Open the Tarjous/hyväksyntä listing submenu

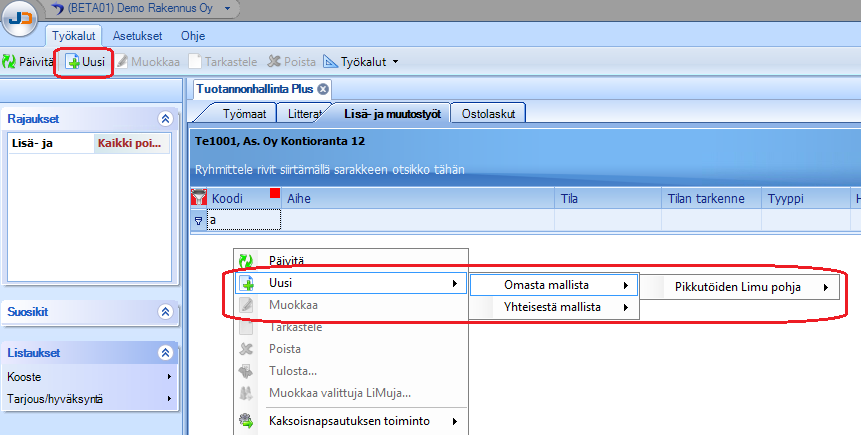click(x=90, y=399)
